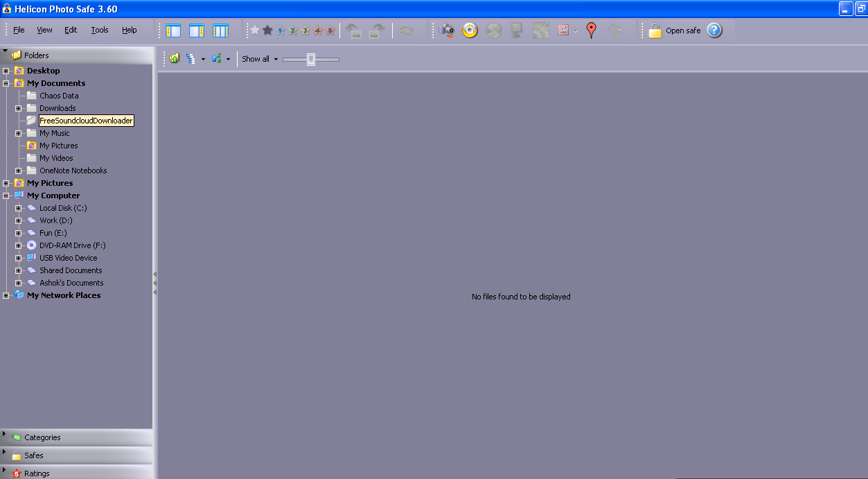The width and height of the screenshot is (868, 479).
Task: Open the Safes panel
Action: tap(76, 455)
